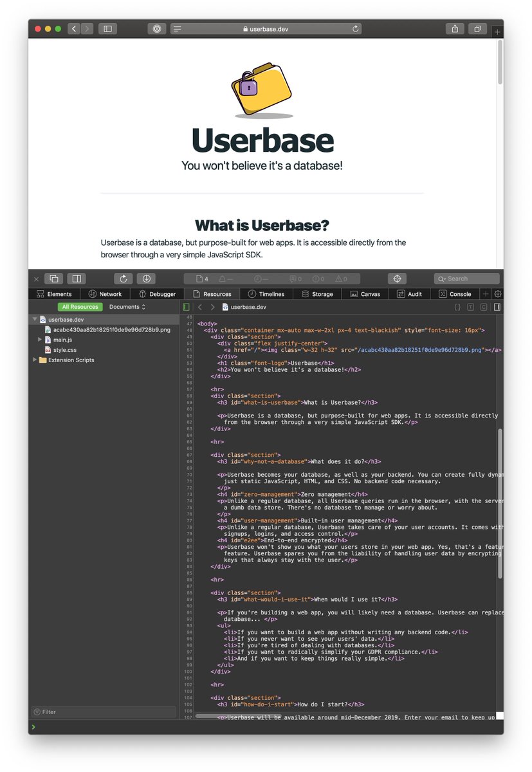Switch to the Canvas tab
532x772 pixels.
coord(365,294)
